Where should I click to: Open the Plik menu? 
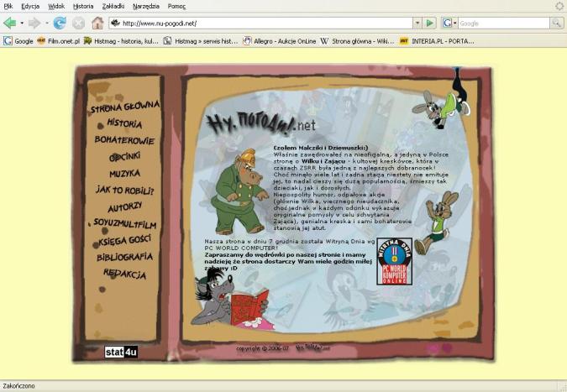click(x=8, y=6)
